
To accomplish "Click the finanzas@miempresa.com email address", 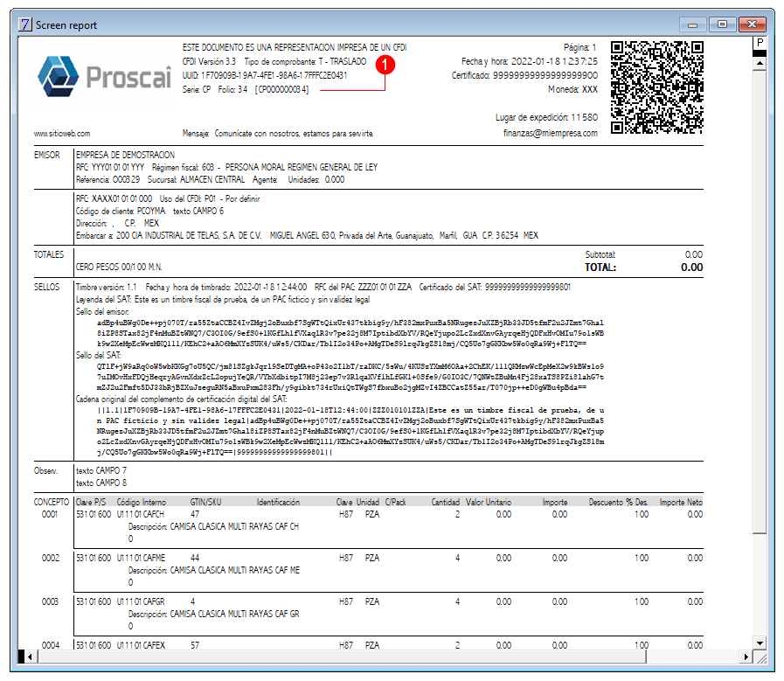I will coord(550,133).
